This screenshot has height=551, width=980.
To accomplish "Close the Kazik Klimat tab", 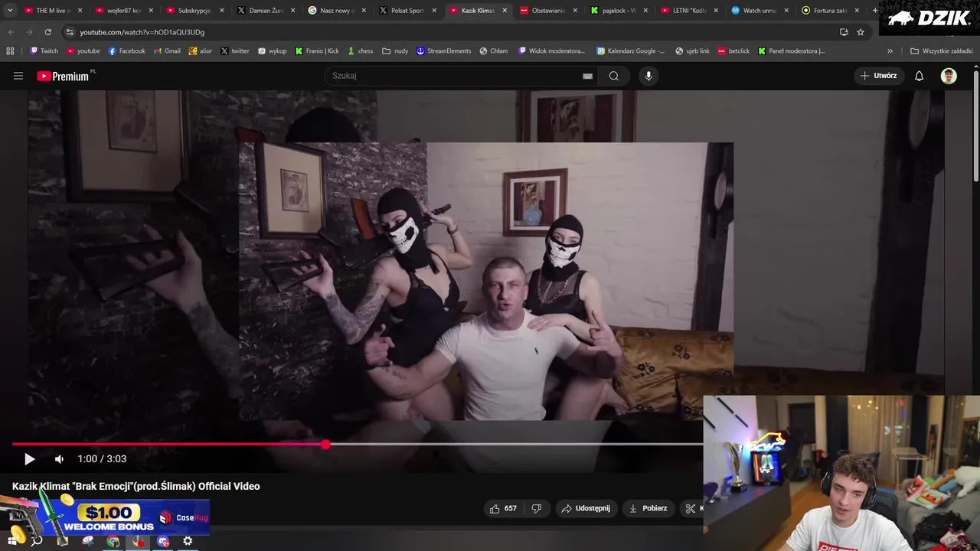I will tap(505, 11).
